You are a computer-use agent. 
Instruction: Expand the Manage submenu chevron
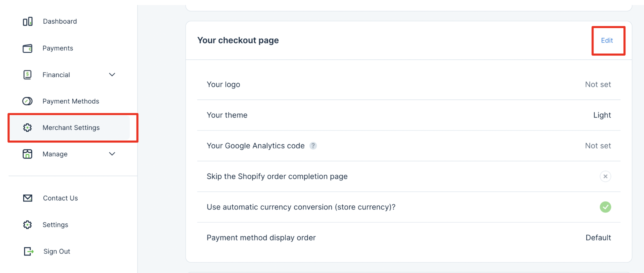click(112, 154)
